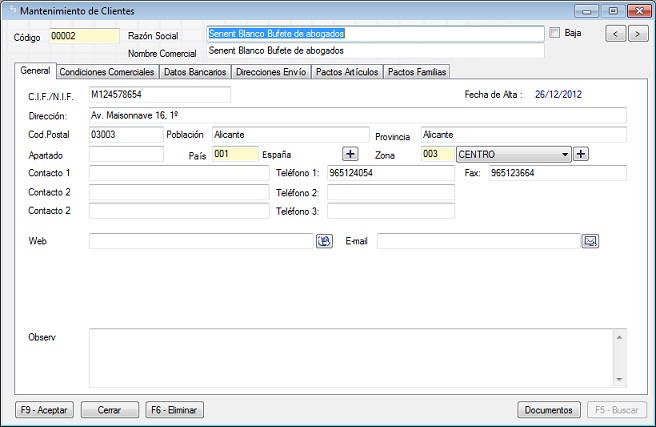Switch to Condiciones Comerciales tab
656x427 pixels.
(107, 72)
